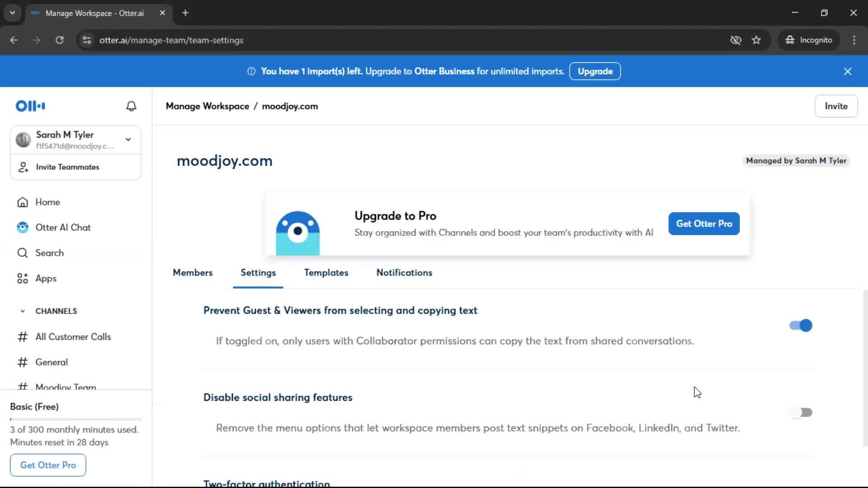
Task: Click the settings panel scrollbar
Action: pyautogui.click(x=865, y=368)
